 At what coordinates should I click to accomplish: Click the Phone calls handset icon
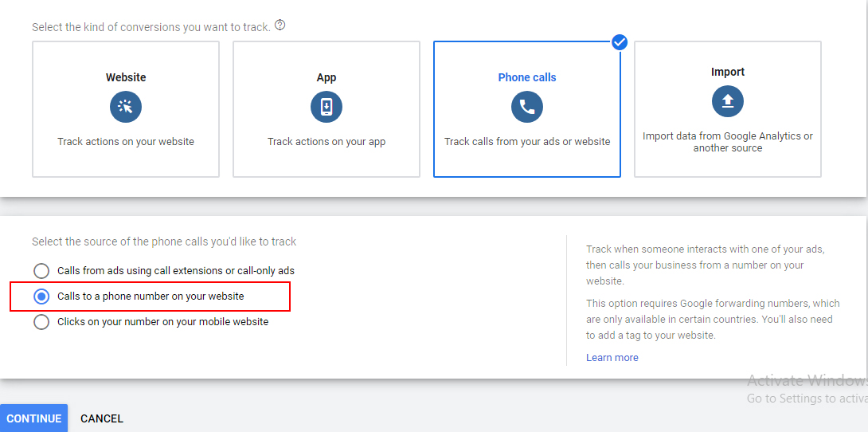click(x=527, y=107)
